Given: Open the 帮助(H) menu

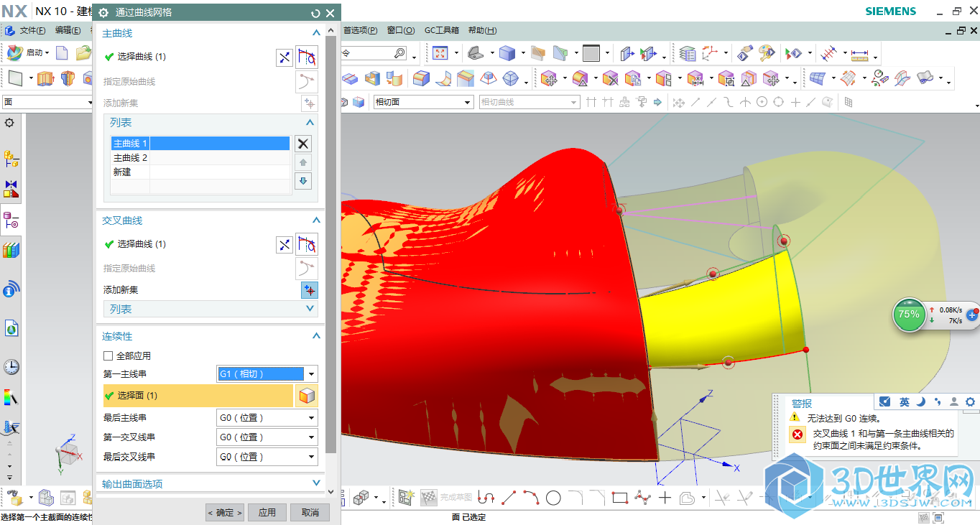Looking at the screenshot, I should click(x=482, y=30).
